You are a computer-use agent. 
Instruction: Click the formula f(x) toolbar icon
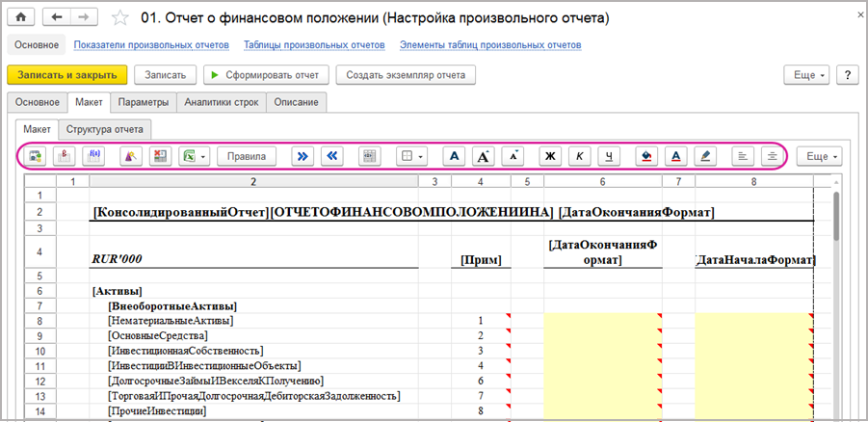pos(94,155)
